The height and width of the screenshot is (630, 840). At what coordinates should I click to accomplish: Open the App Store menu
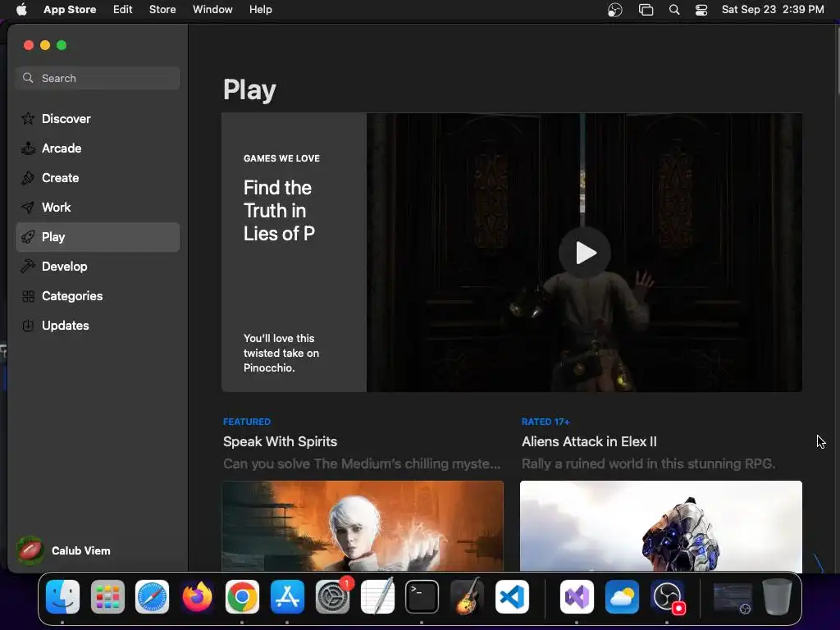point(70,10)
